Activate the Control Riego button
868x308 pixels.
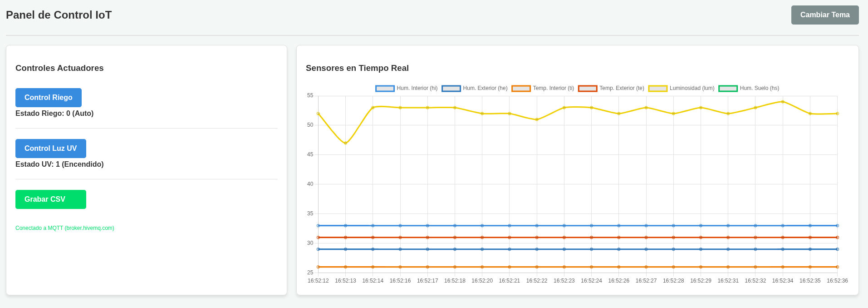point(49,98)
